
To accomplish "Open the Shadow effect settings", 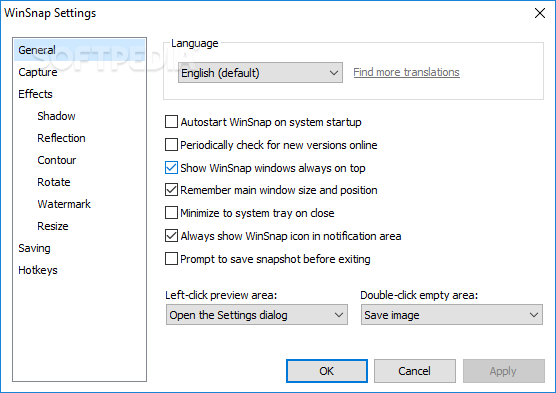I will pos(56,116).
